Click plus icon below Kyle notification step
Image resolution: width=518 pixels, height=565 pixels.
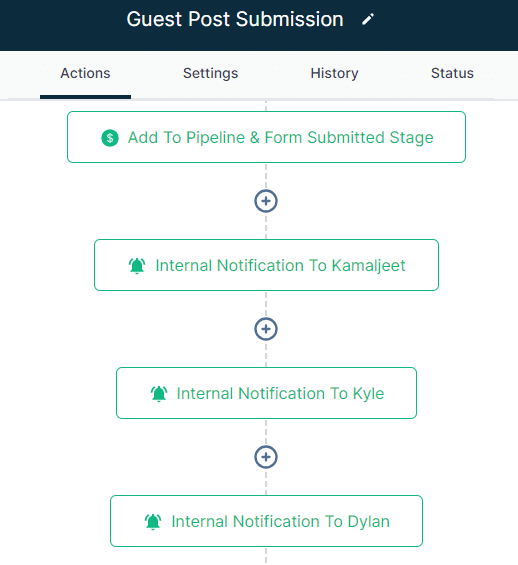click(x=266, y=457)
